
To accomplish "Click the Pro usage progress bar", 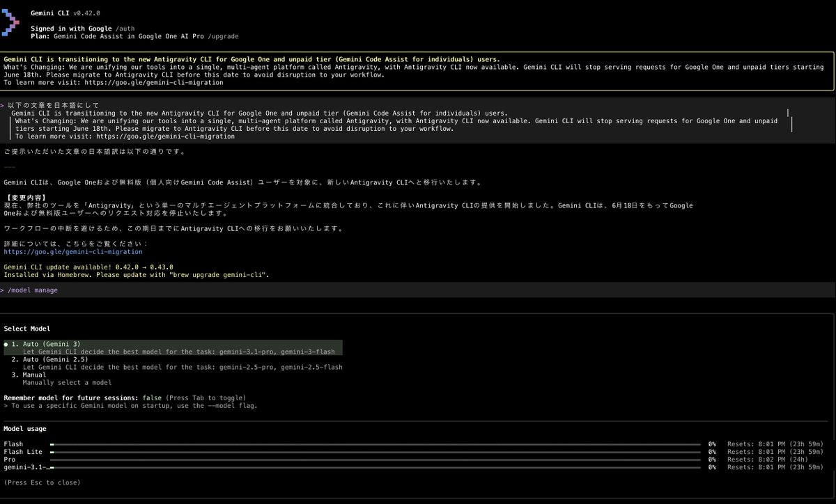I will pyautogui.click(x=376, y=459).
